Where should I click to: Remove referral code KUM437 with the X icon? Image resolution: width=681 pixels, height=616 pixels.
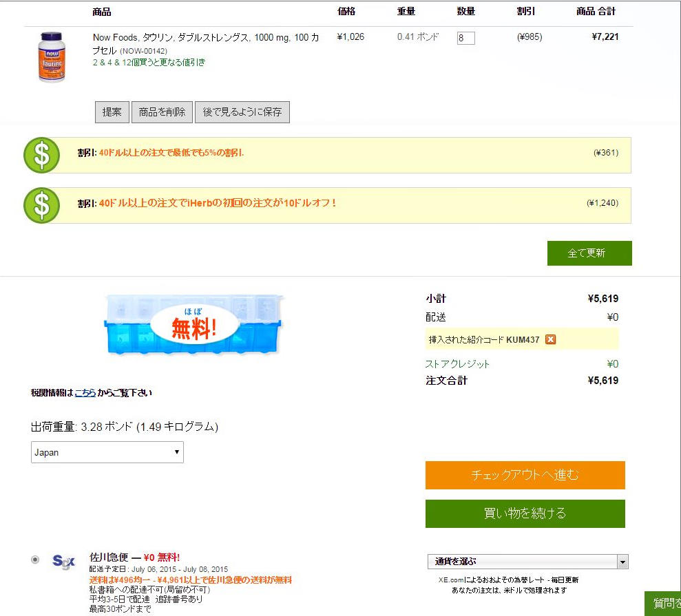[x=550, y=339]
